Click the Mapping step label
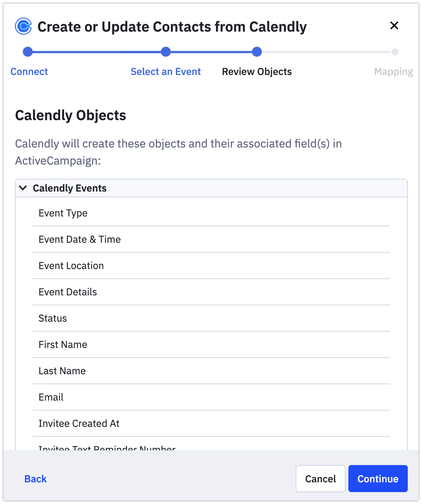Viewport: 422px width, 504px height. (x=394, y=72)
